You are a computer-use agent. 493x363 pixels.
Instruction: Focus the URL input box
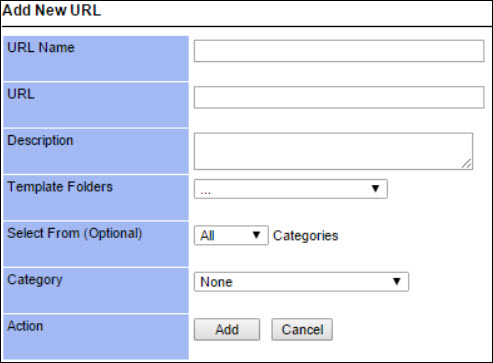(x=339, y=97)
